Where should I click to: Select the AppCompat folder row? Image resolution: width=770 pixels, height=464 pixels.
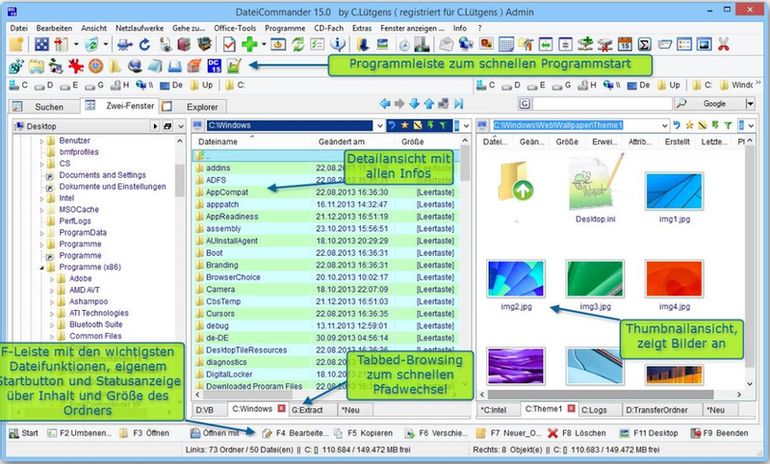[x=326, y=192]
